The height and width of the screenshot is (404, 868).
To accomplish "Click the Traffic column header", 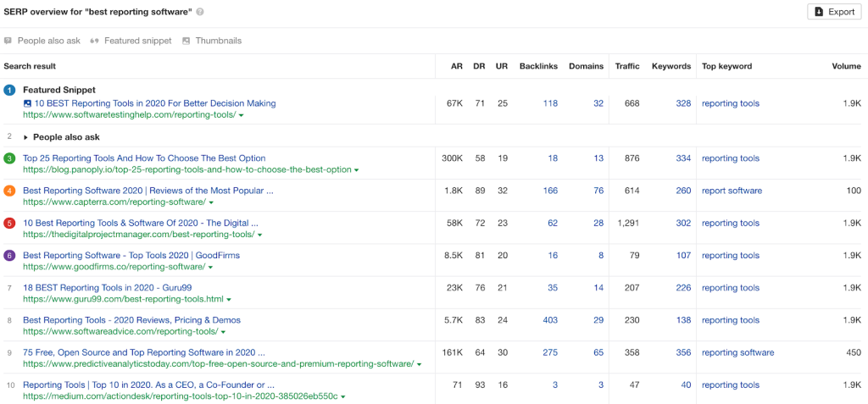I will pos(627,66).
